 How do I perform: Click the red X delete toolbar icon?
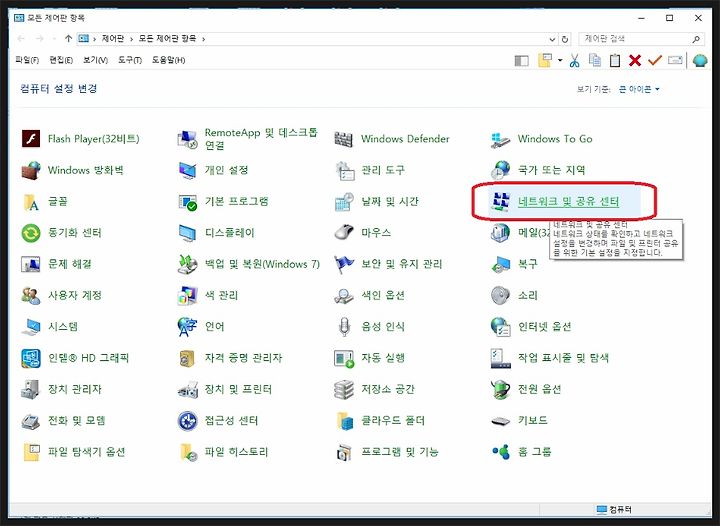[x=635, y=61]
